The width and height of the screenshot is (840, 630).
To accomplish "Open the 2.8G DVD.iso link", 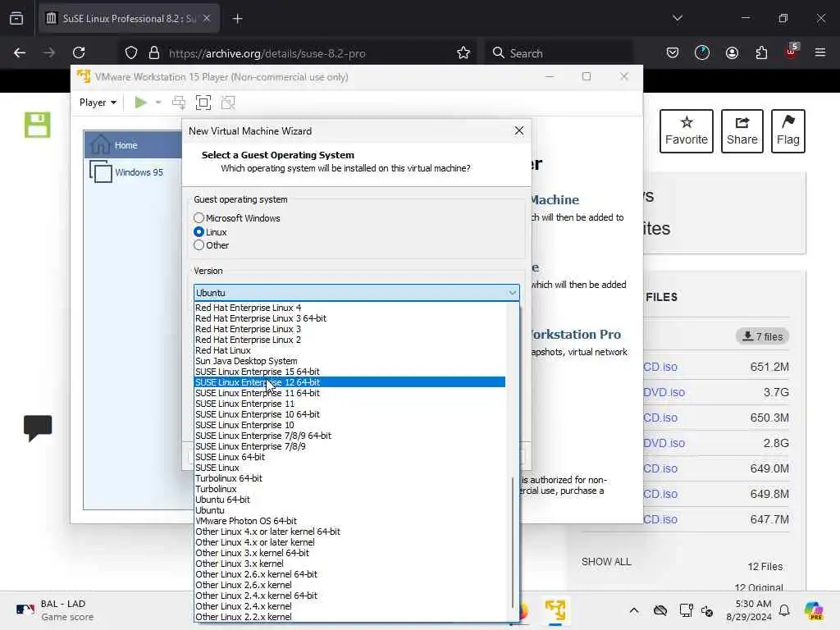I will click(664, 443).
